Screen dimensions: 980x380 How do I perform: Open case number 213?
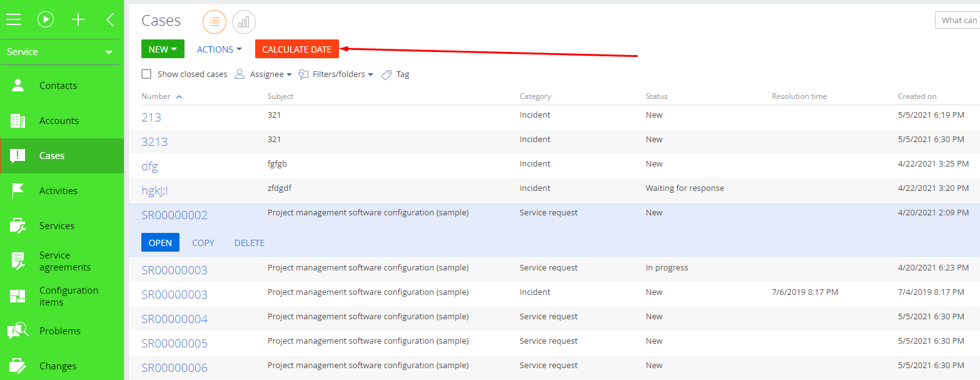(151, 117)
